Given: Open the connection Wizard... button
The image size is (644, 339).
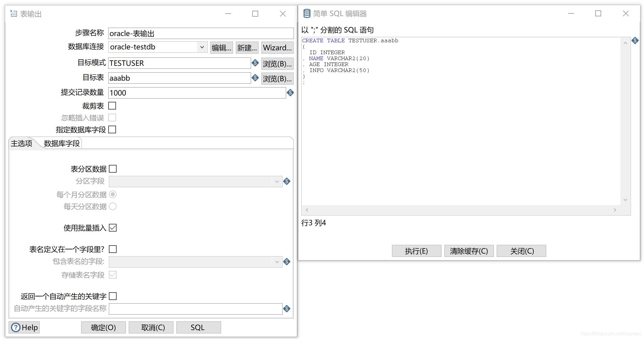Looking at the screenshot, I should point(278,48).
